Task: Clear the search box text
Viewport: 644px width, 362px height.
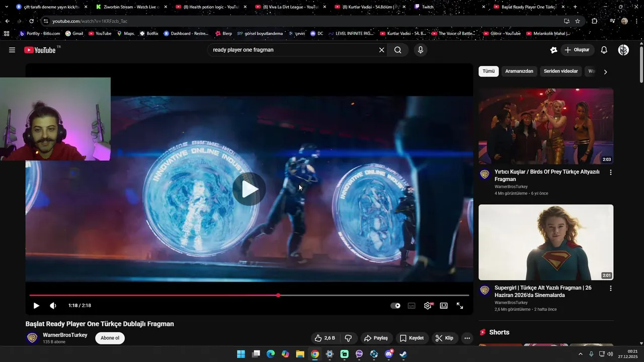Action: click(x=381, y=50)
